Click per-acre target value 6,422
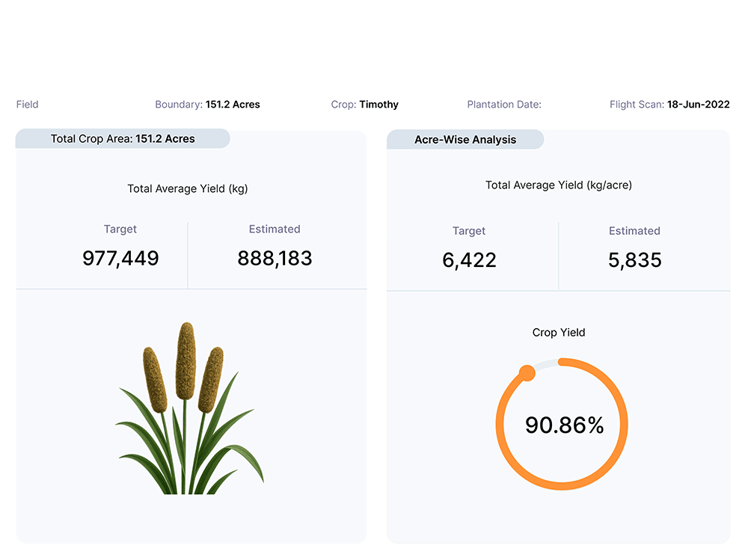Viewport: 748px width, 560px height. [x=469, y=260]
